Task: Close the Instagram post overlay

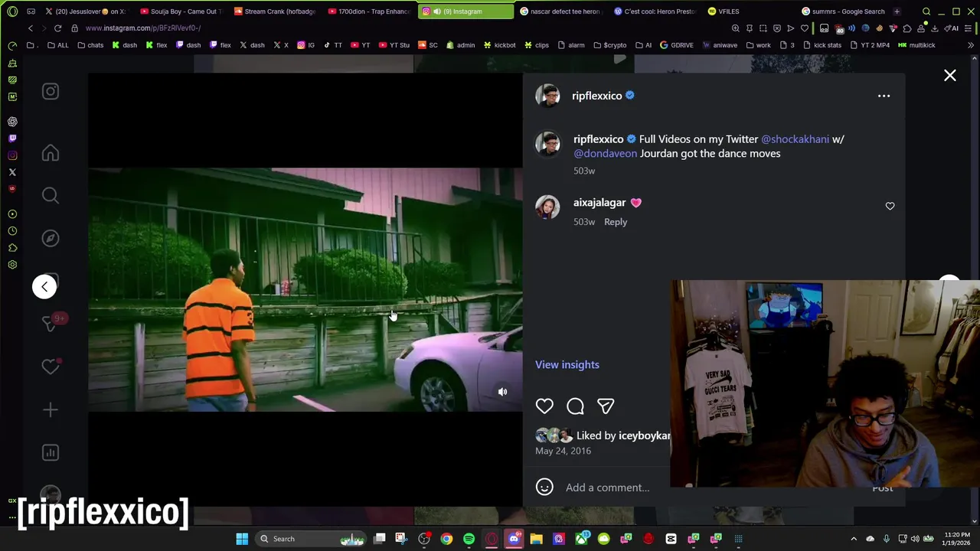Action: pos(949,75)
